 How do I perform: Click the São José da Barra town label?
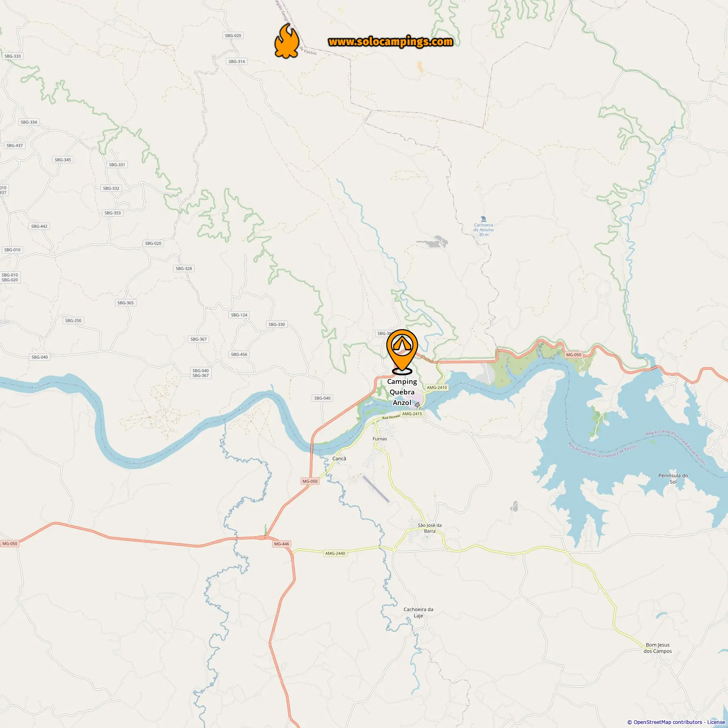pos(429,528)
